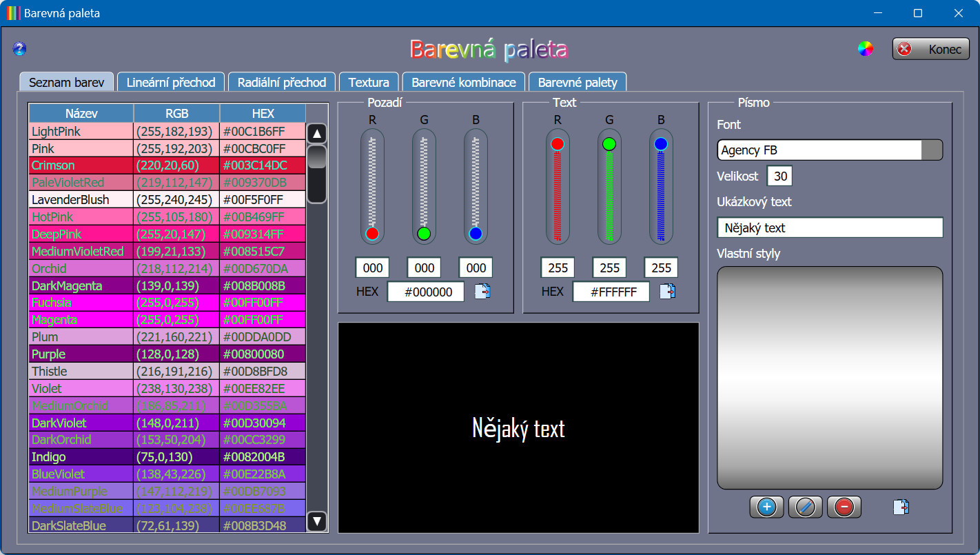Click the Velikost field showing 30
The width and height of the screenshot is (980, 555).
click(780, 176)
